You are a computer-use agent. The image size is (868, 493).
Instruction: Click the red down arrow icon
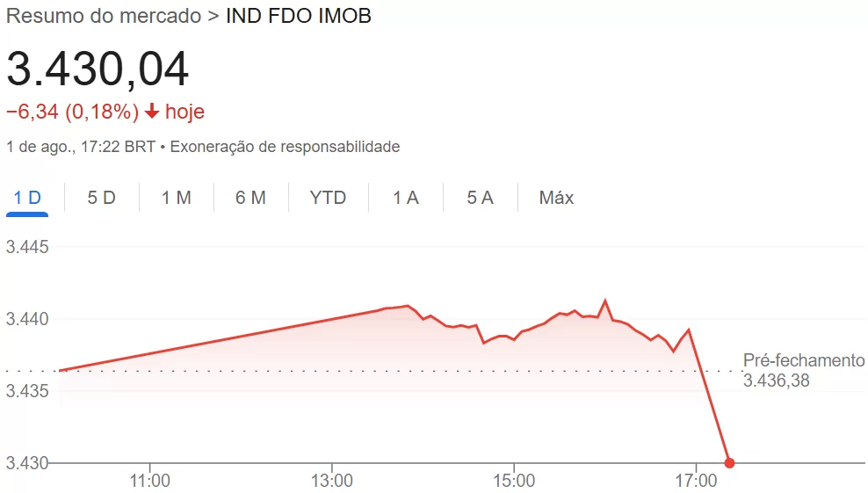click(152, 112)
